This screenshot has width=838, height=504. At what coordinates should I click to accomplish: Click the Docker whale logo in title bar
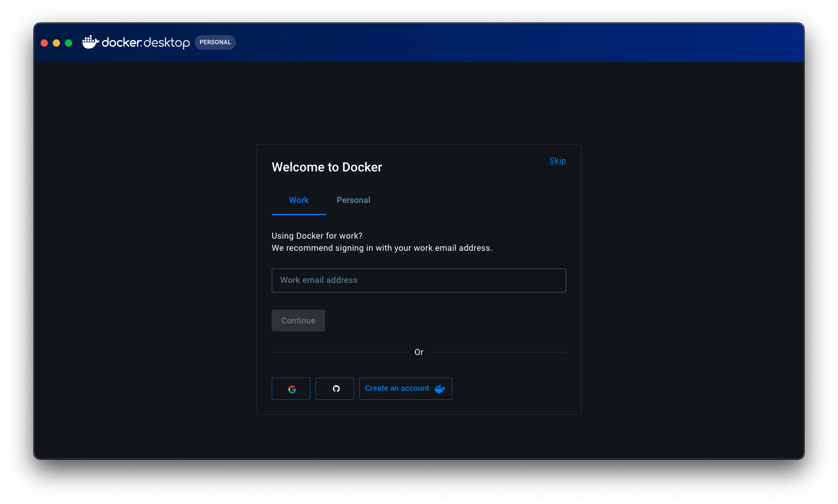(x=90, y=42)
